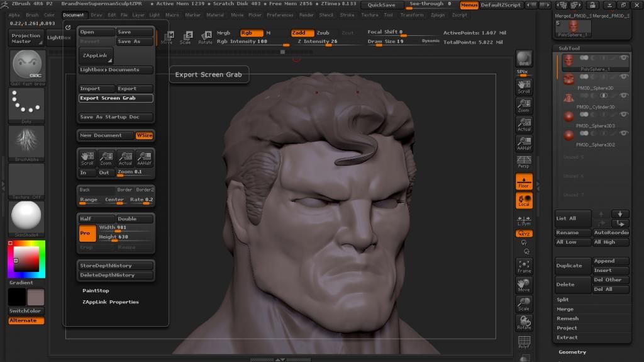Expand ZAppLink Properties section

coord(111,302)
